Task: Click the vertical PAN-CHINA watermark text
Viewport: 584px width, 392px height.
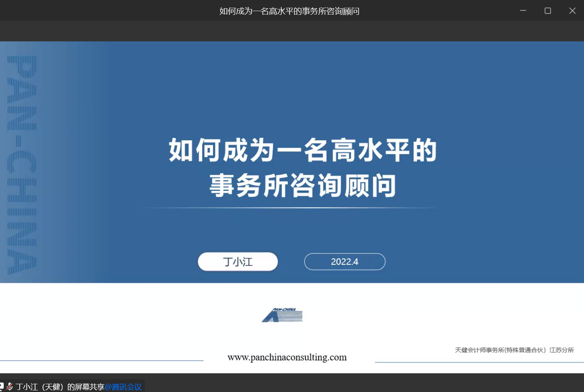Action: point(22,165)
